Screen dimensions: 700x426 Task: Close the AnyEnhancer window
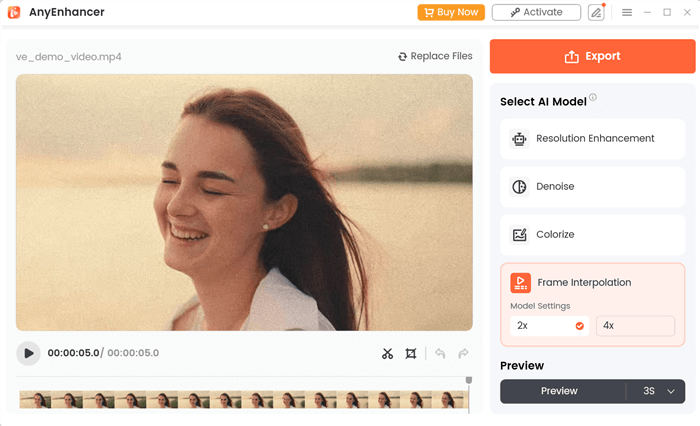pos(687,13)
